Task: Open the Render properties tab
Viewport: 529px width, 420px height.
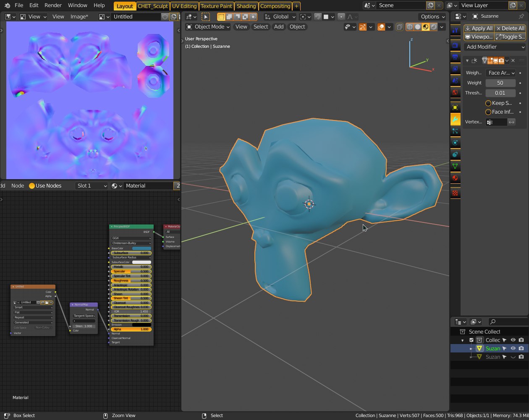Action: point(455,45)
